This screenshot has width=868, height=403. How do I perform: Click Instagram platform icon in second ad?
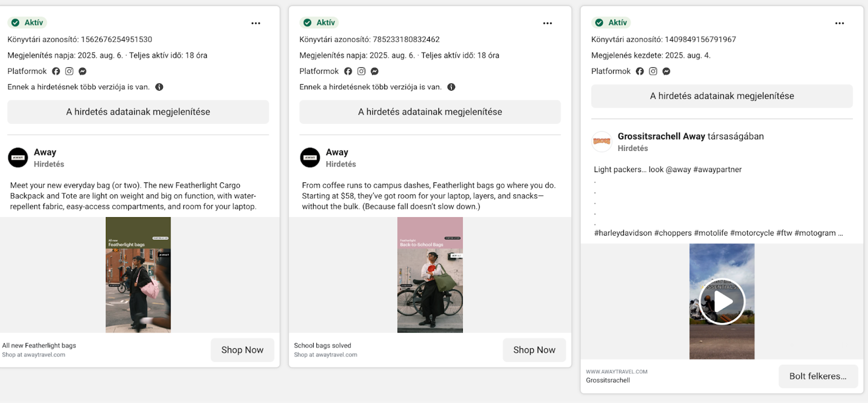[x=361, y=71]
